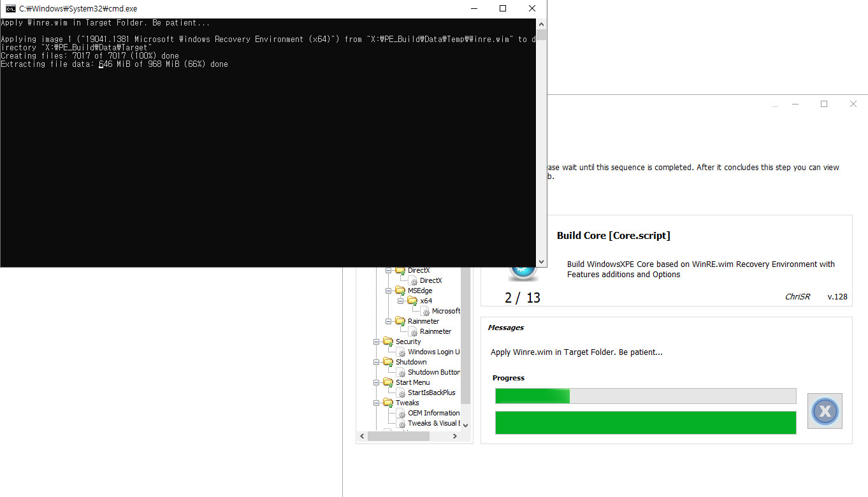Click the Rainmeter script gear icon
868x497 pixels.
[x=414, y=332]
